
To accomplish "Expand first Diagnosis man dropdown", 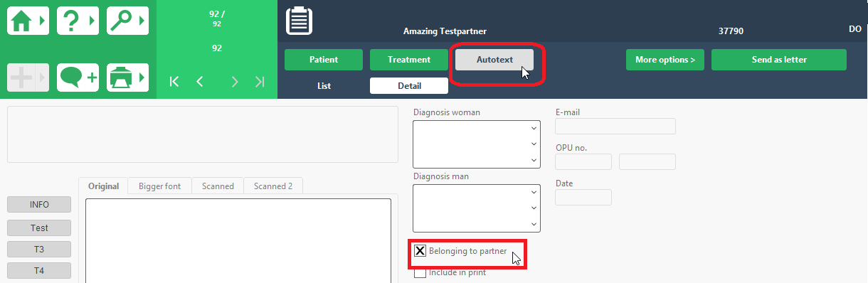I will [x=534, y=192].
